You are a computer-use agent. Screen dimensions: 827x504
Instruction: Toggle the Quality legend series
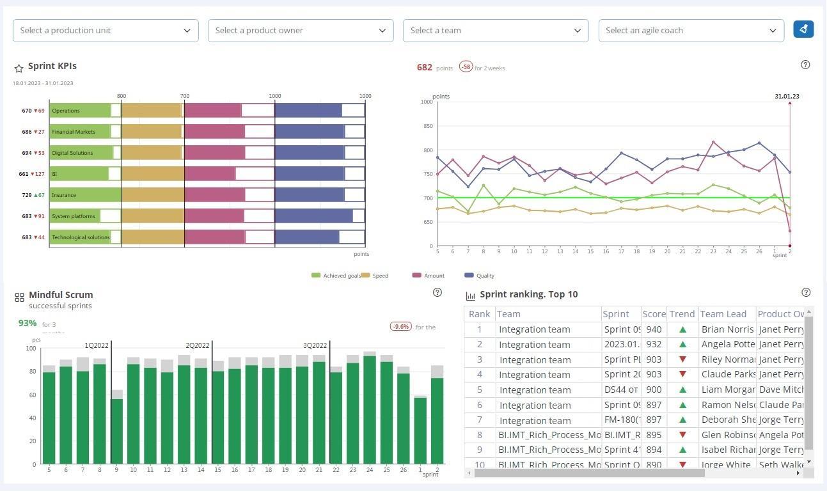(480, 276)
